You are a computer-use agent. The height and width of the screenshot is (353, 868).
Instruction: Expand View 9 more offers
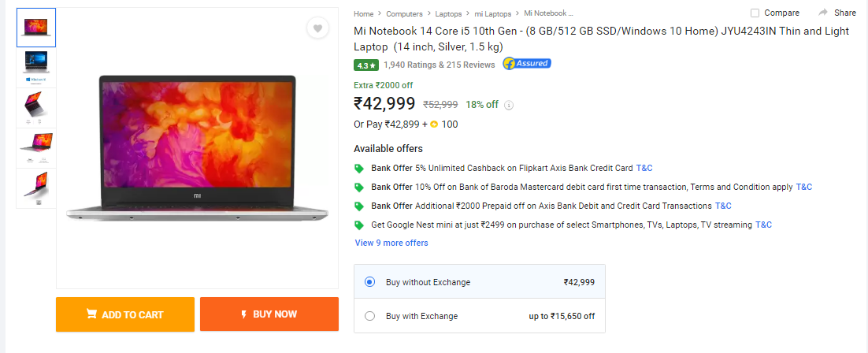pos(391,243)
